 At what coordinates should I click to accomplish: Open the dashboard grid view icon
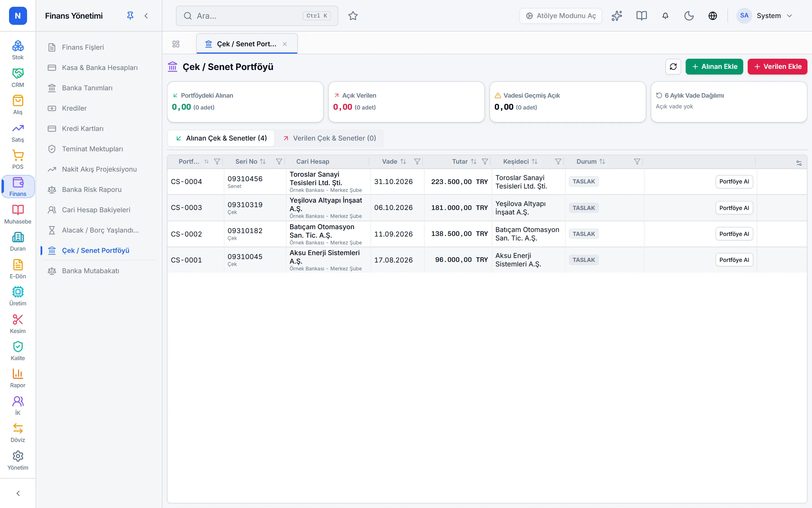[x=176, y=44]
